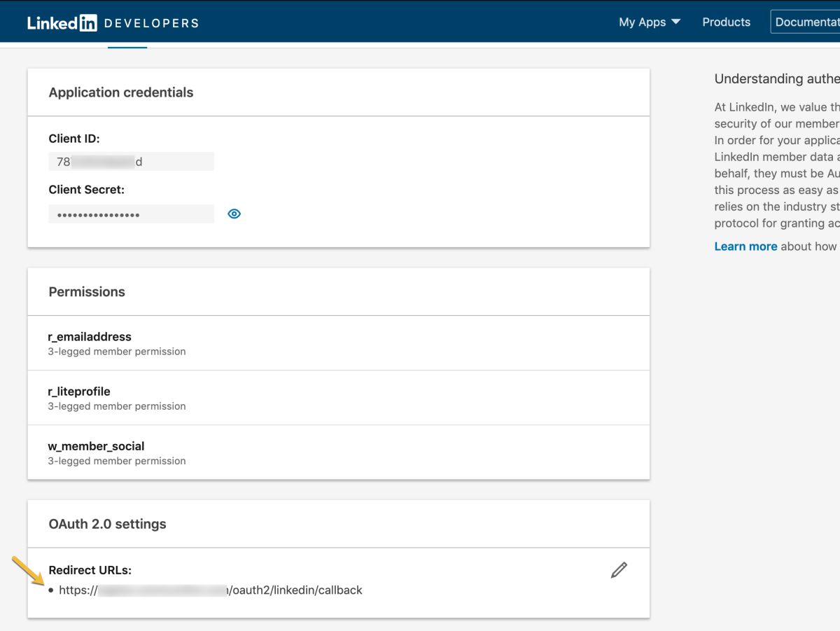
Task: Edit Redirect URLs with pencil icon
Action: (619, 569)
